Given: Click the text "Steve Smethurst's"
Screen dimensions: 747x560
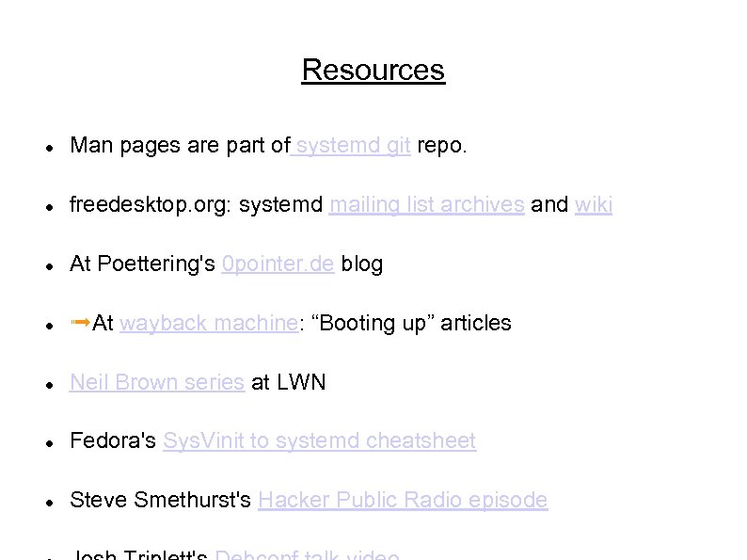Looking at the screenshot, I should (x=160, y=500).
